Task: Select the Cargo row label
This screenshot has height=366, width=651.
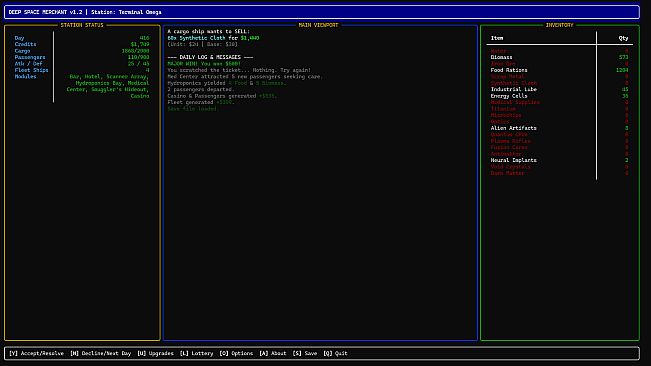Action: tap(22, 51)
